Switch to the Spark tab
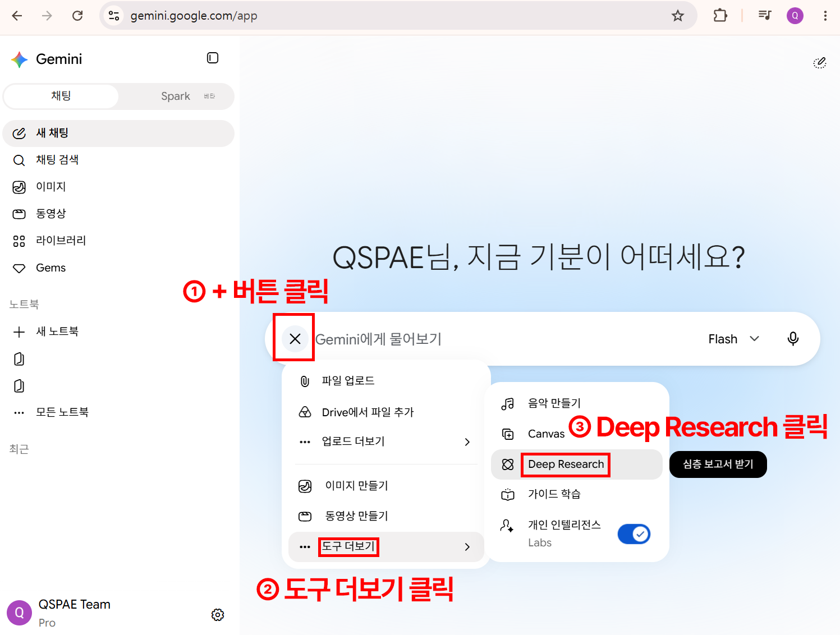 (x=176, y=96)
